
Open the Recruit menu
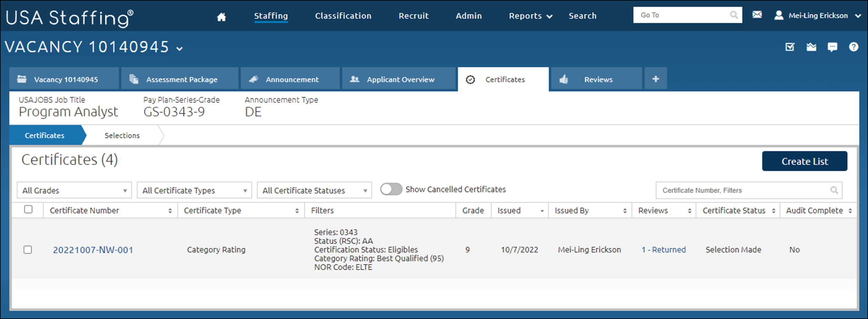[x=413, y=16]
